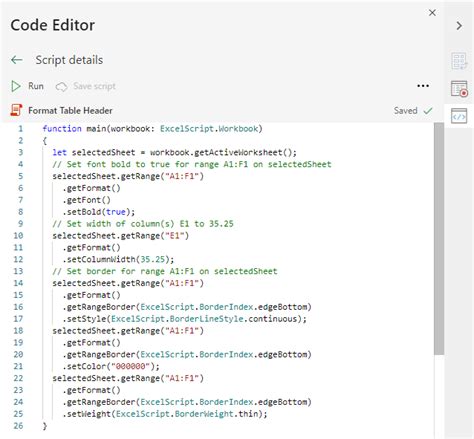This screenshot has width=474, height=439.
Task: Click line 3 let selectedSheet statement
Action: coord(174,153)
